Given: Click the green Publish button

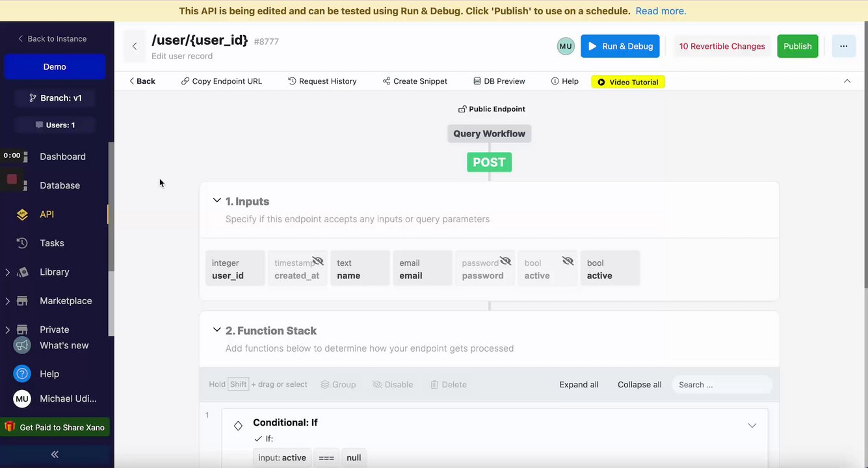Looking at the screenshot, I should pyautogui.click(x=797, y=46).
